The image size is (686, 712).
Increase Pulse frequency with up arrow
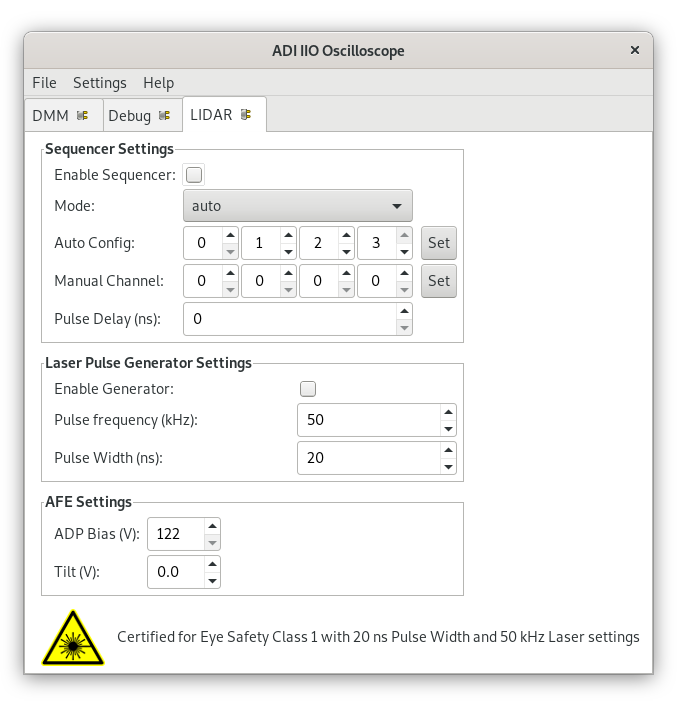point(448,412)
